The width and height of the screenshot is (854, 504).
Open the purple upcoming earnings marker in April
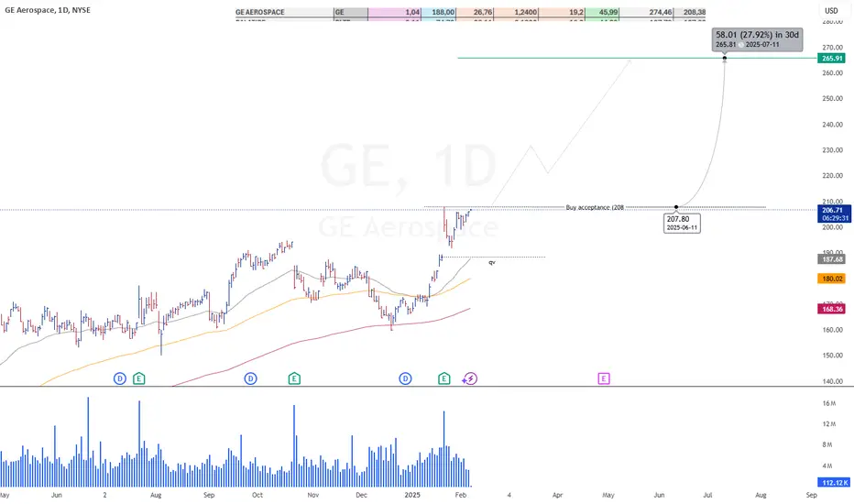(604, 378)
